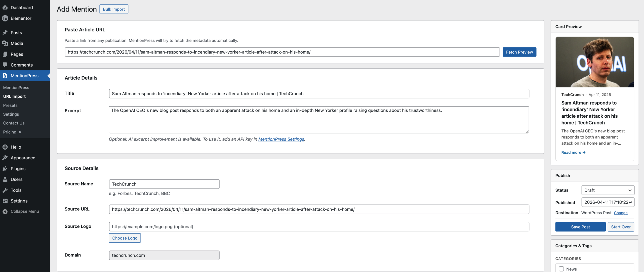Viewport: 644px width, 272px height.
Task: Open Appearance via its brush icon
Action: (x=5, y=158)
